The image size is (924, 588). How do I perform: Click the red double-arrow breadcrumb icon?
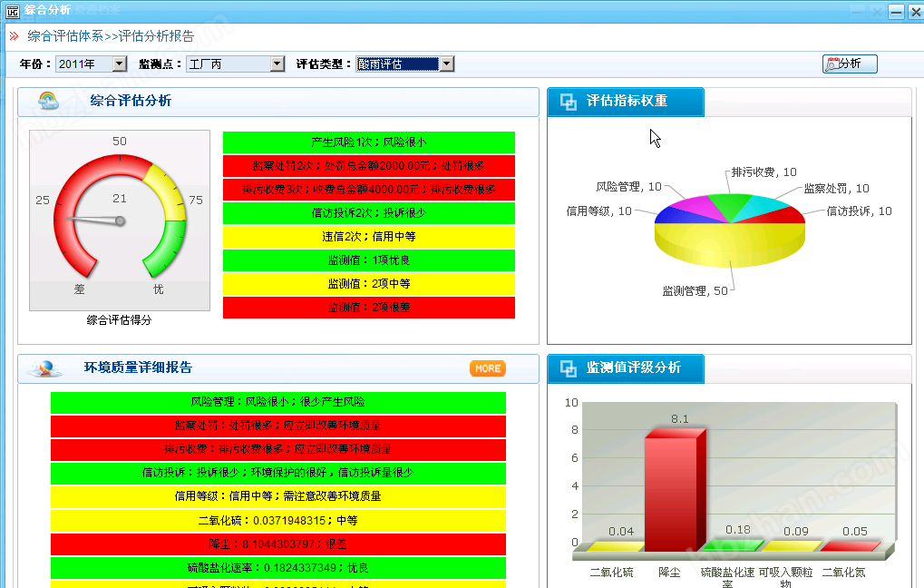point(14,36)
